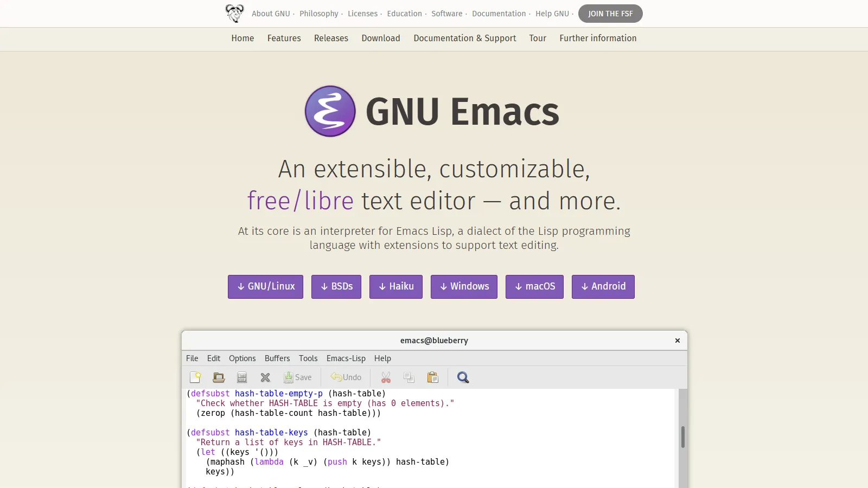Switch to the Features page tab
Image resolution: width=868 pixels, height=488 pixels.
[x=284, y=38]
